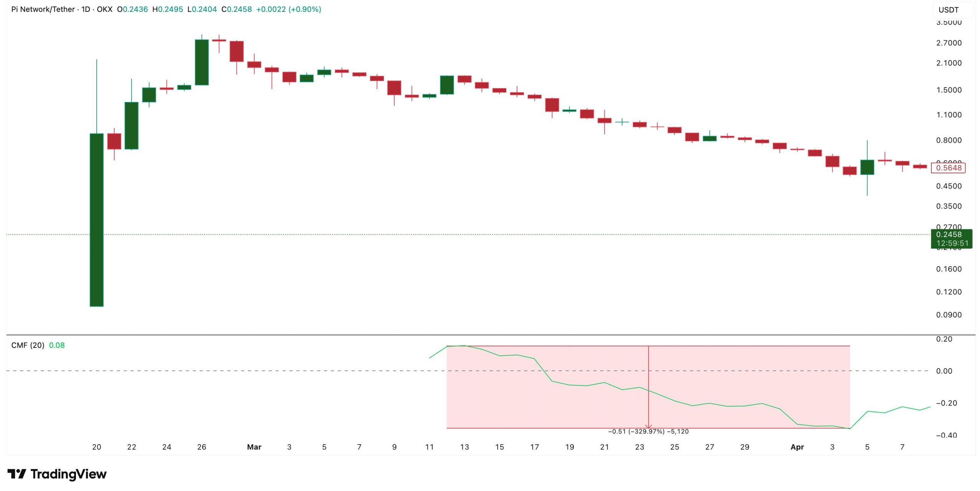The width and height of the screenshot is (980, 491).
Task: Click the close price value C0.2458
Action: 237,9
